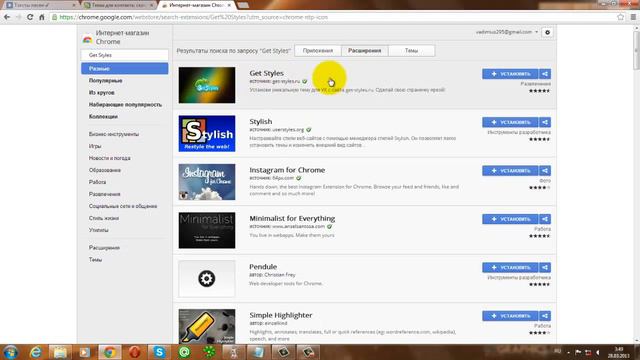Select Набирающие популярность in the sidebar
640x360 pixels.
pos(125,104)
